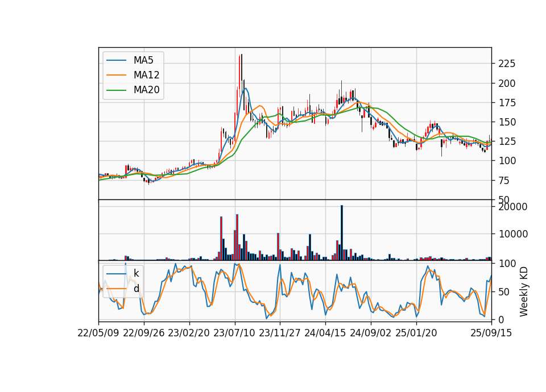Click the 23/11/27 date tick label
Screen dimensions: 546x392
tap(280, 333)
